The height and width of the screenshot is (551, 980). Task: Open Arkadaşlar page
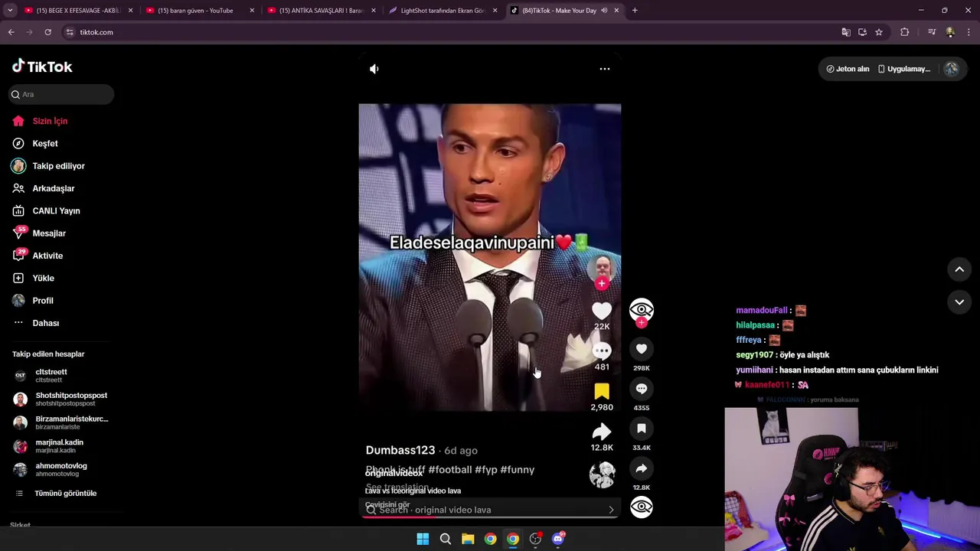pos(54,188)
